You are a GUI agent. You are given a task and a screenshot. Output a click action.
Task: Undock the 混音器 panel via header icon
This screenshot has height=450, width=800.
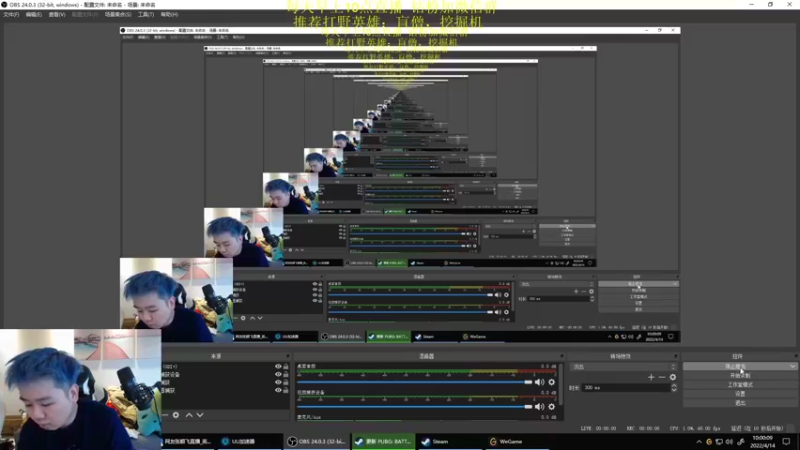tap(562, 356)
